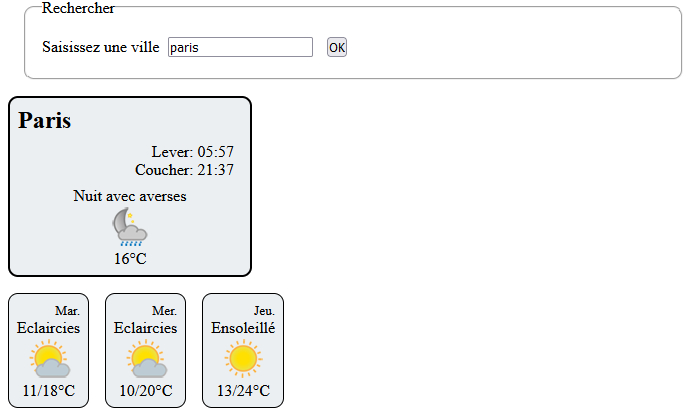Click the Mer. forecast partly sunny icon
This screenshot has height=414, width=693.
coord(146,358)
